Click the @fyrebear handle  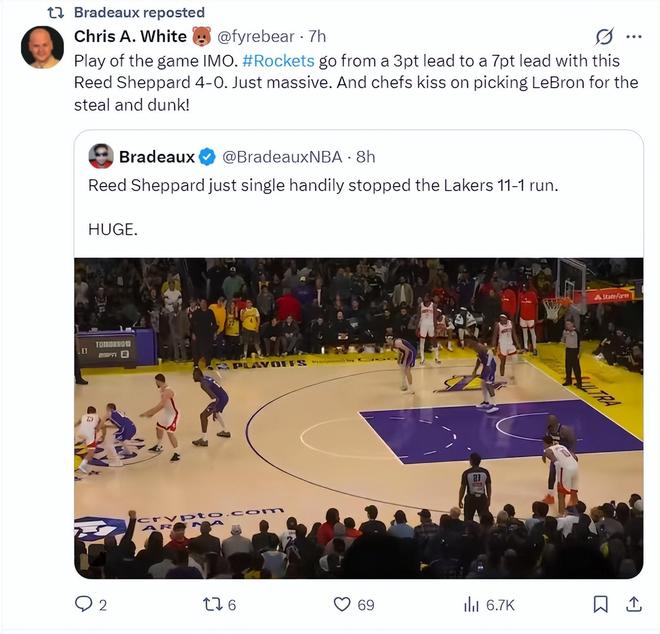tap(256, 36)
